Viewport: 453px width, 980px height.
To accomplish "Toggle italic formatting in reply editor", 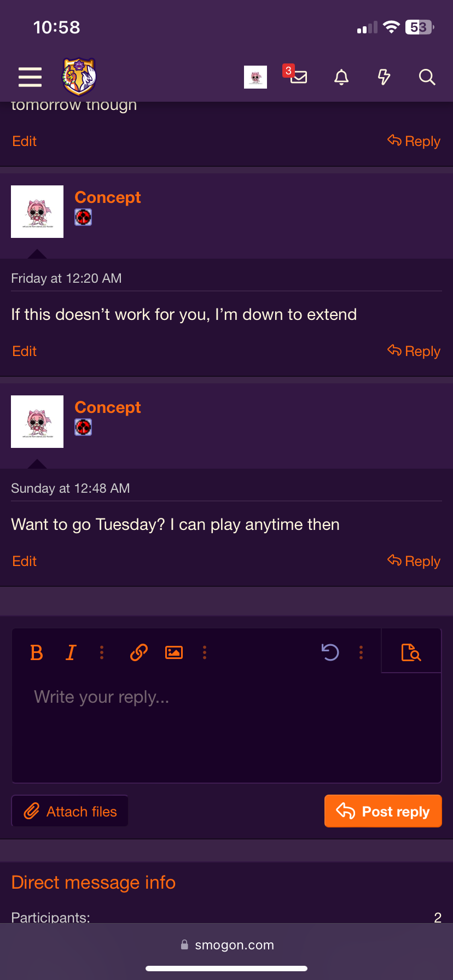I will (71, 652).
